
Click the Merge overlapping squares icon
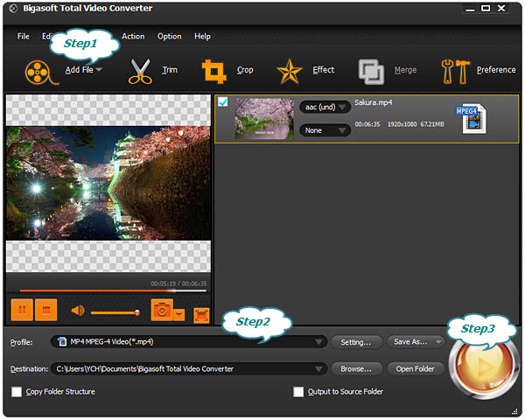371,72
